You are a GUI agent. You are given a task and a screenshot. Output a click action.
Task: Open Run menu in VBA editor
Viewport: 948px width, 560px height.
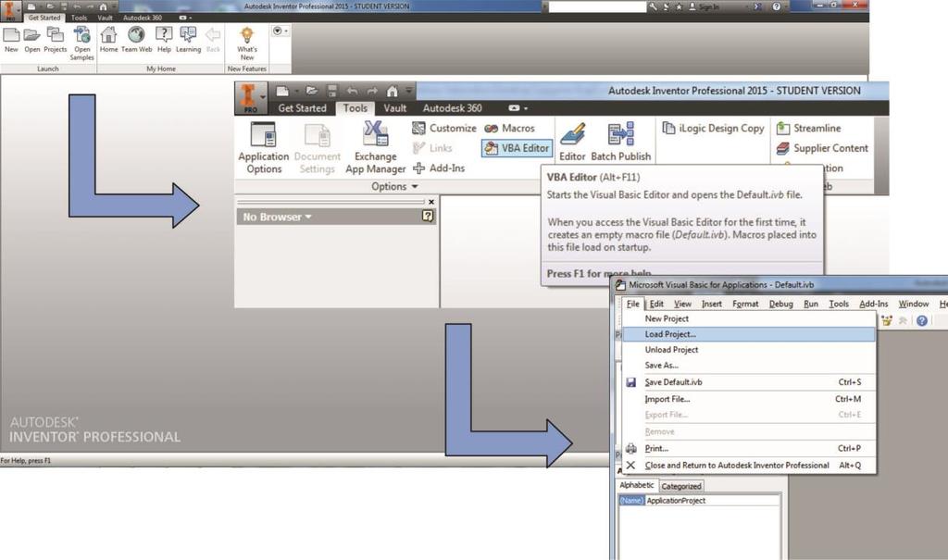click(811, 304)
